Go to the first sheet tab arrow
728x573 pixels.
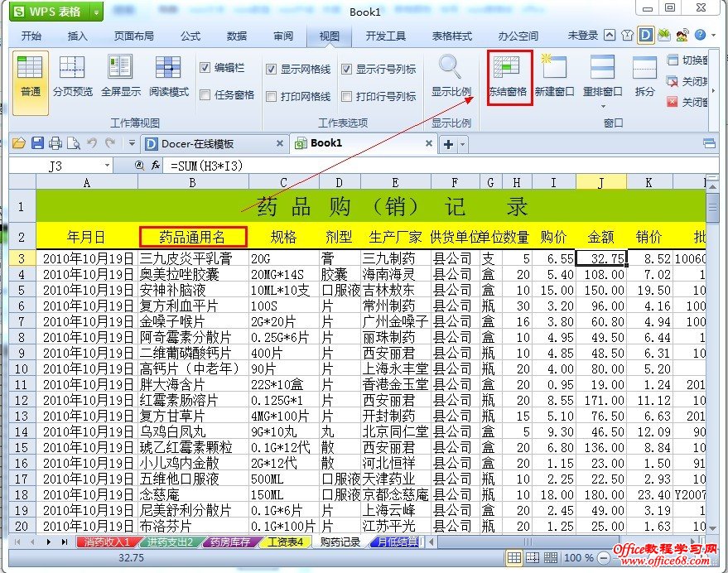17,542
